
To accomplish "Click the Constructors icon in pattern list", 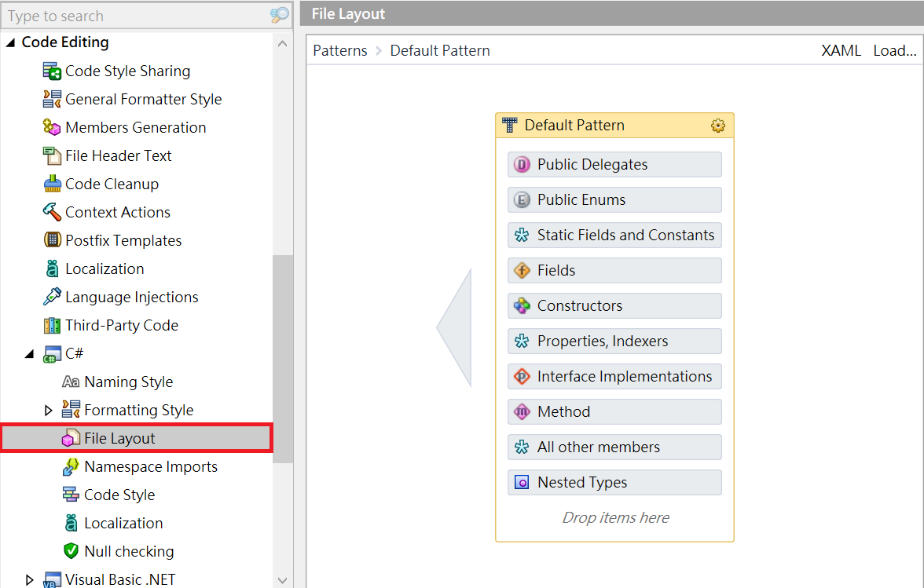I will 522,306.
